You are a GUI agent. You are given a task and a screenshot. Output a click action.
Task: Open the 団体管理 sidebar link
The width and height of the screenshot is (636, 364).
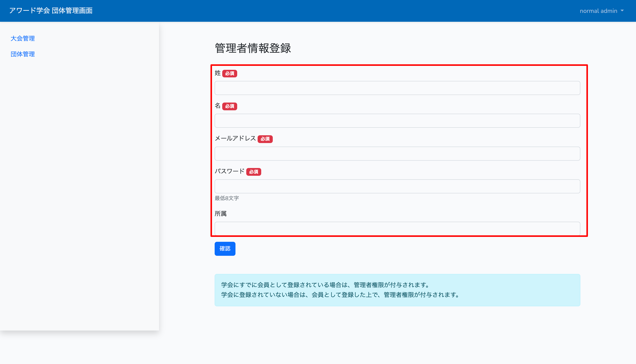point(23,54)
